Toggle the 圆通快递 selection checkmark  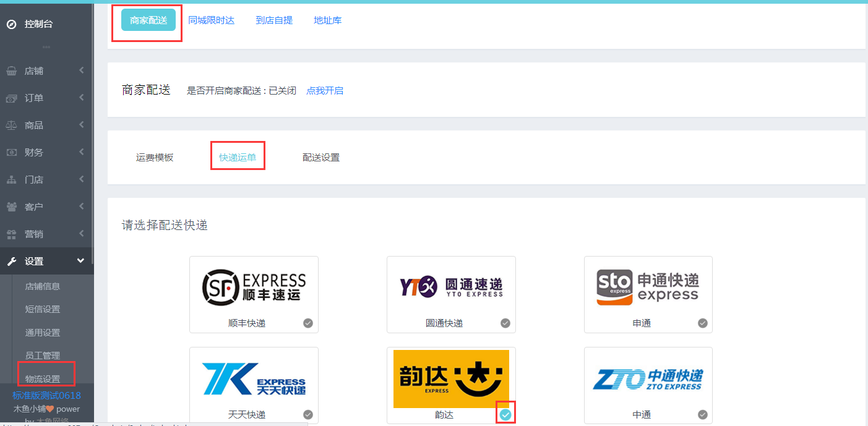pos(505,323)
